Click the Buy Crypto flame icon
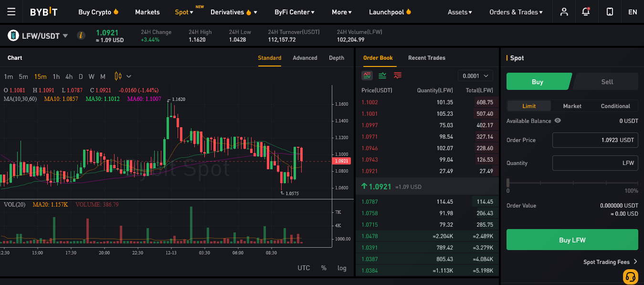644x285 pixels. pyautogui.click(x=116, y=12)
